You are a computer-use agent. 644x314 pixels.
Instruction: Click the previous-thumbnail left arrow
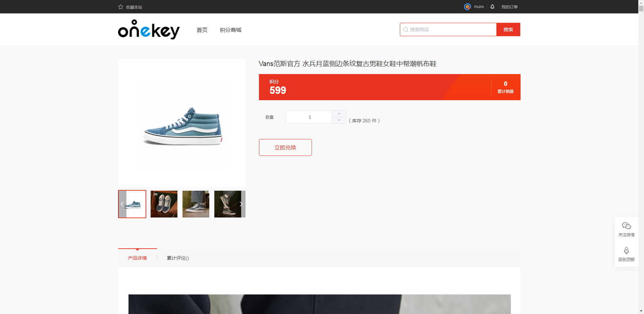[122, 204]
